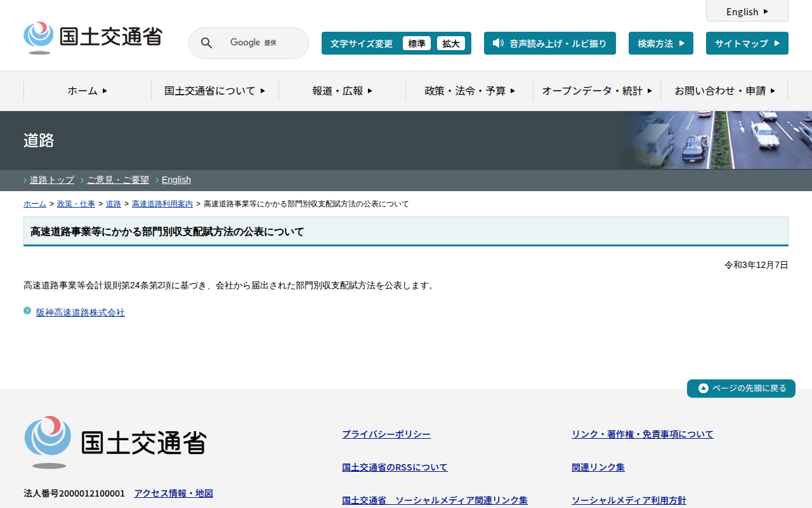Open the サイトマップ button

click(747, 43)
